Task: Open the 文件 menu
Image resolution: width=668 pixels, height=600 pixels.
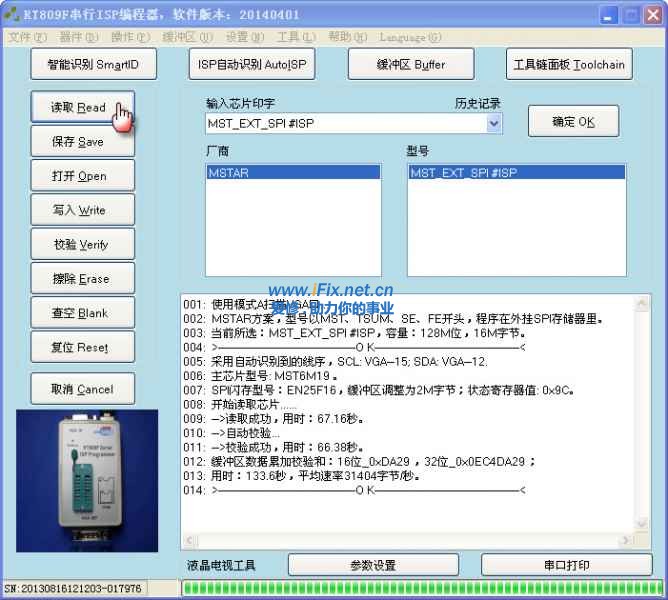Action: click(27, 38)
